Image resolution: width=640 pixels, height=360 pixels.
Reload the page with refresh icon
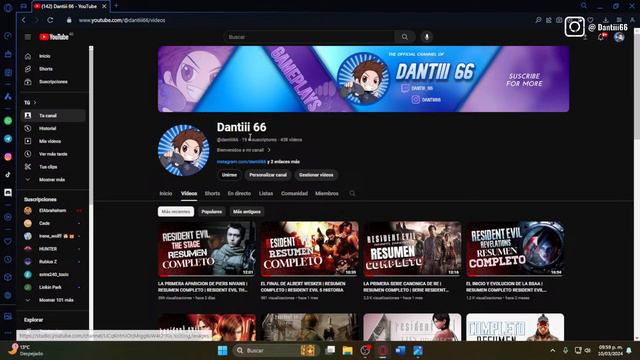point(50,20)
